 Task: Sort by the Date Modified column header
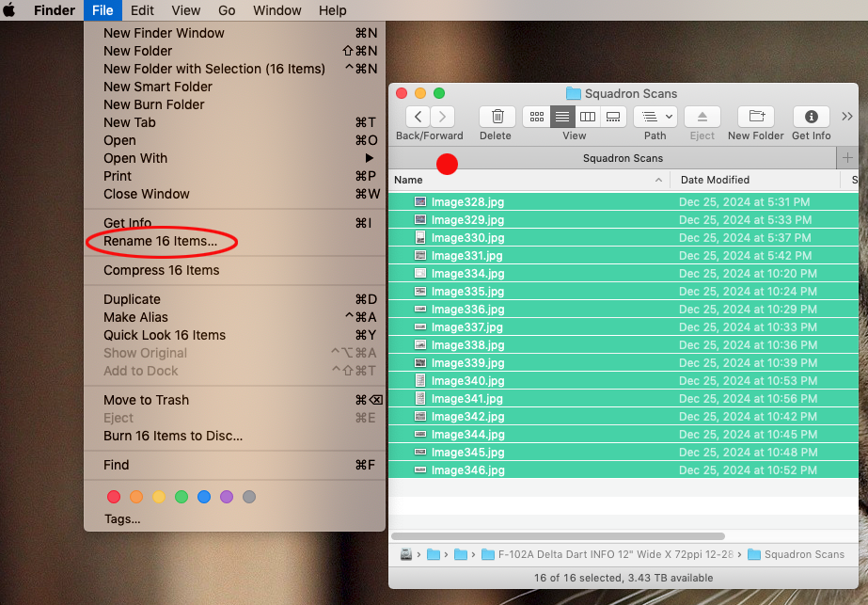756,180
